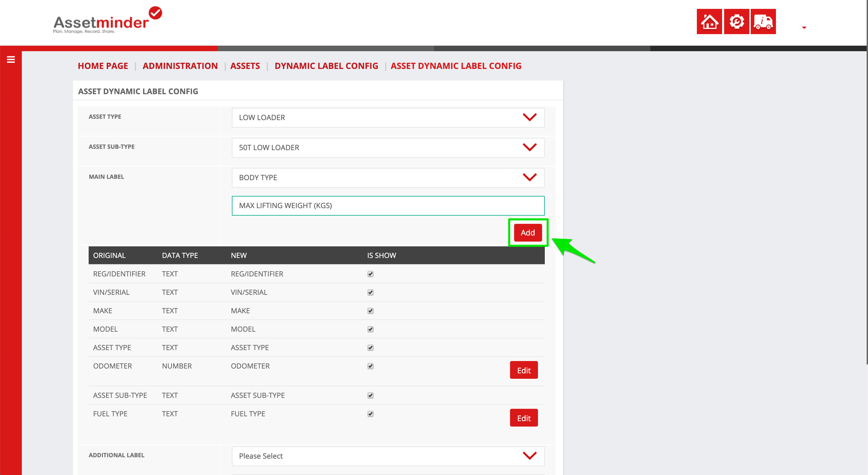
Task: Click the MAX LIFTING WEIGHT (KGS) input field
Action: pos(388,206)
